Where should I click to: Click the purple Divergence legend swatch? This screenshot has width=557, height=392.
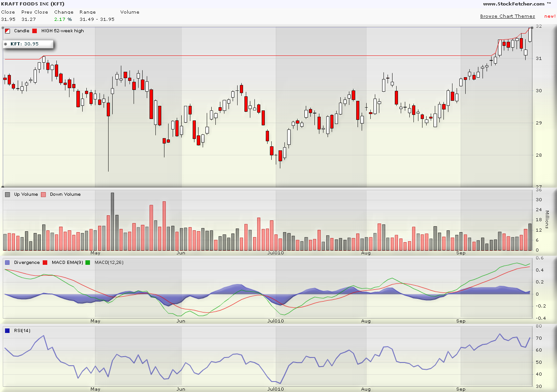(x=8, y=263)
